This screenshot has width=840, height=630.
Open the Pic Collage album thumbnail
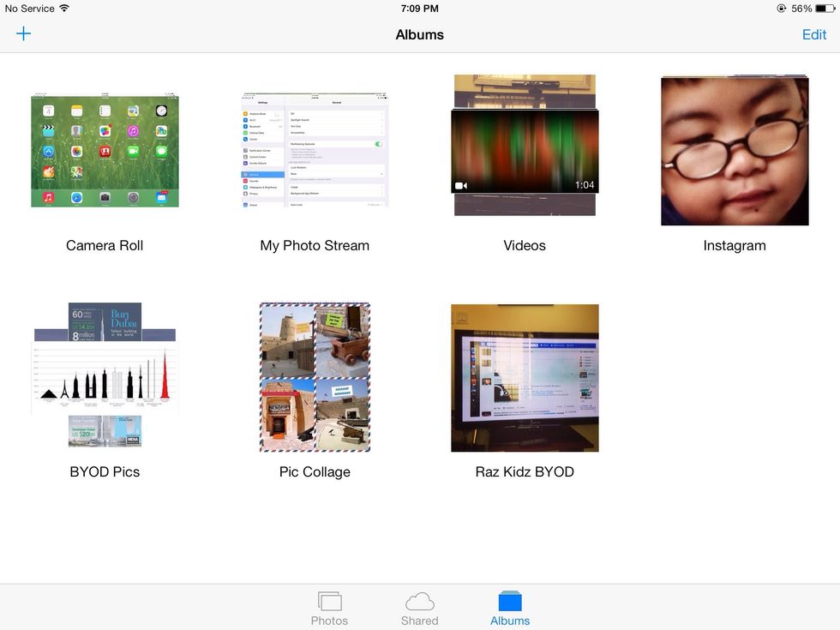315,377
